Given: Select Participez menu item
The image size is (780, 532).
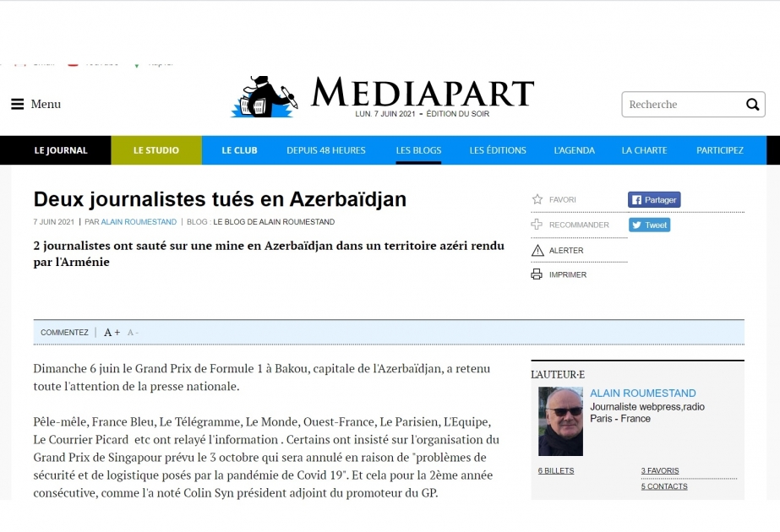Looking at the screenshot, I should click(x=720, y=150).
